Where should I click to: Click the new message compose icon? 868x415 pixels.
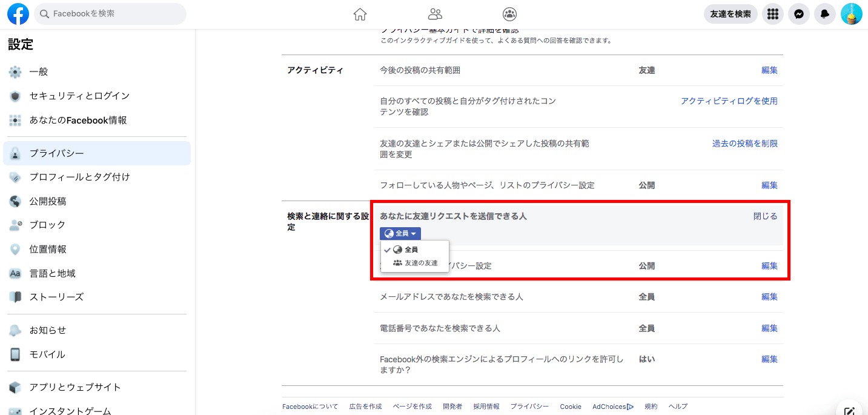pos(850,411)
